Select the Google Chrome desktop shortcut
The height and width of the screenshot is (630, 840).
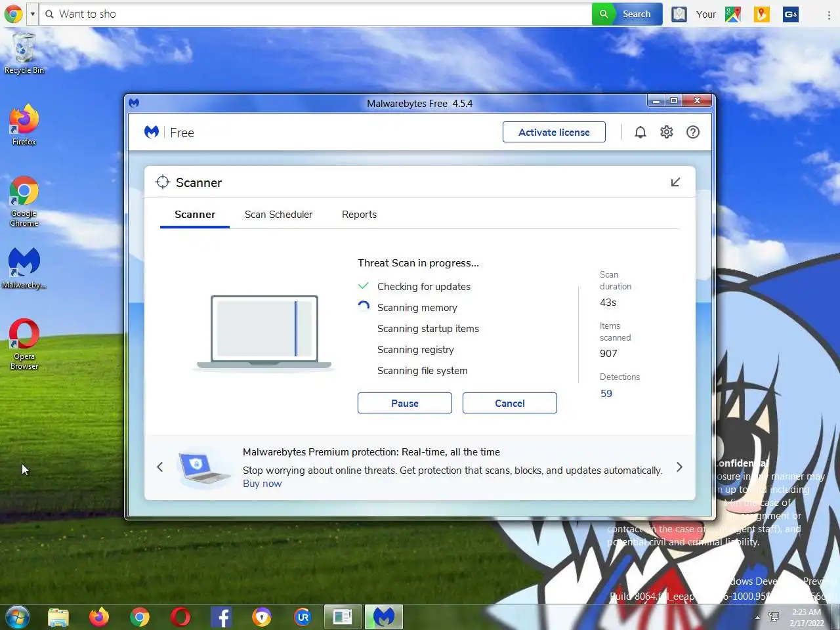click(24, 201)
